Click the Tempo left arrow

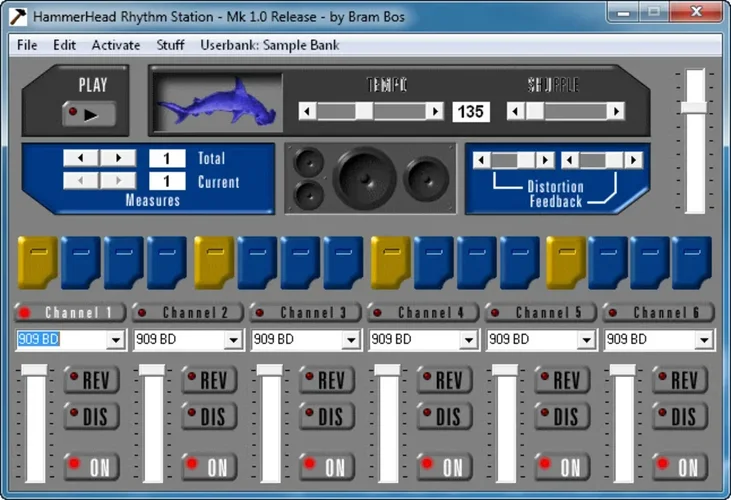[x=308, y=111]
